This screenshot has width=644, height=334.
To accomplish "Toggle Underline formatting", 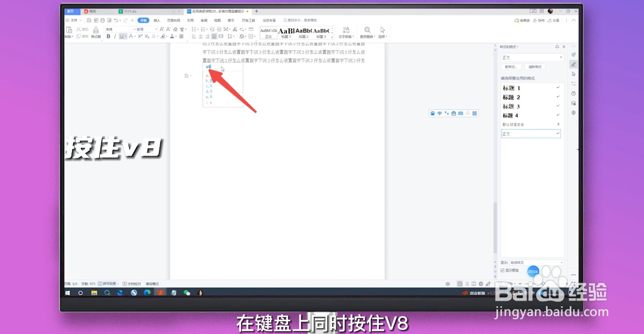I will tap(122, 36).
